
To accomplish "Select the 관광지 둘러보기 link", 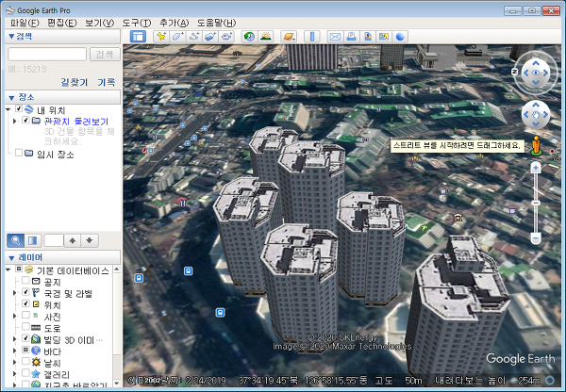I will [76, 122].
